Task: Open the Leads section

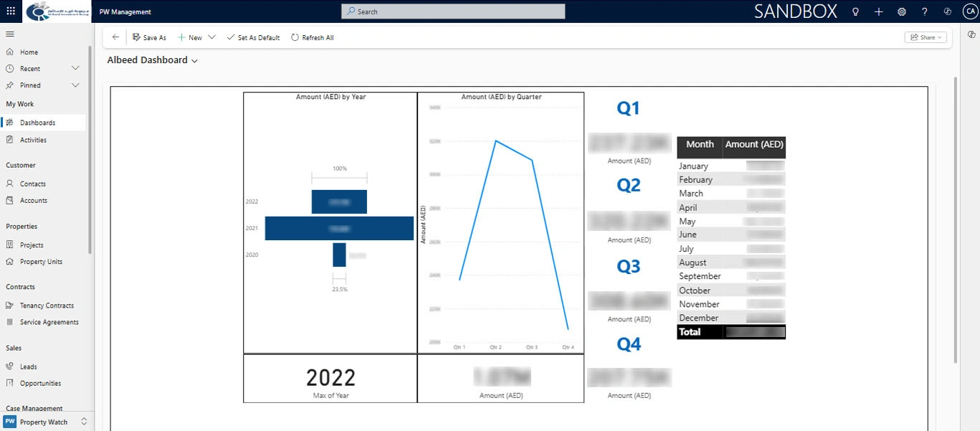Action: click(29, 366)
